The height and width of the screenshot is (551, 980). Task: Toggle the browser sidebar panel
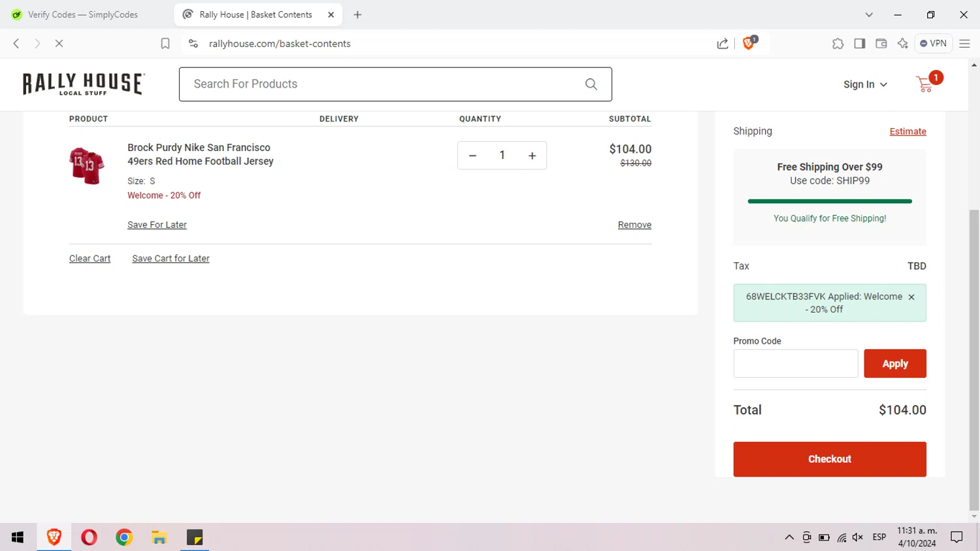click(860, 43)
